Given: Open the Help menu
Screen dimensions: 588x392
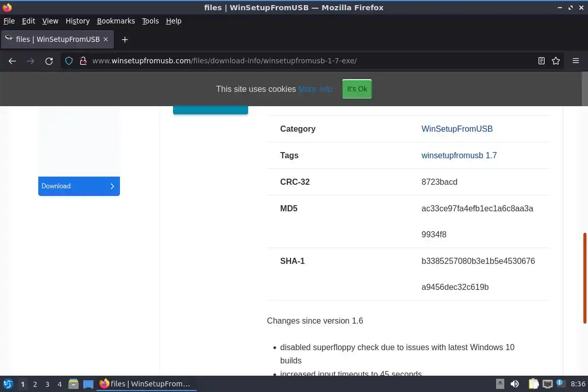Looking at the screenshot, I should pos(174,21).
